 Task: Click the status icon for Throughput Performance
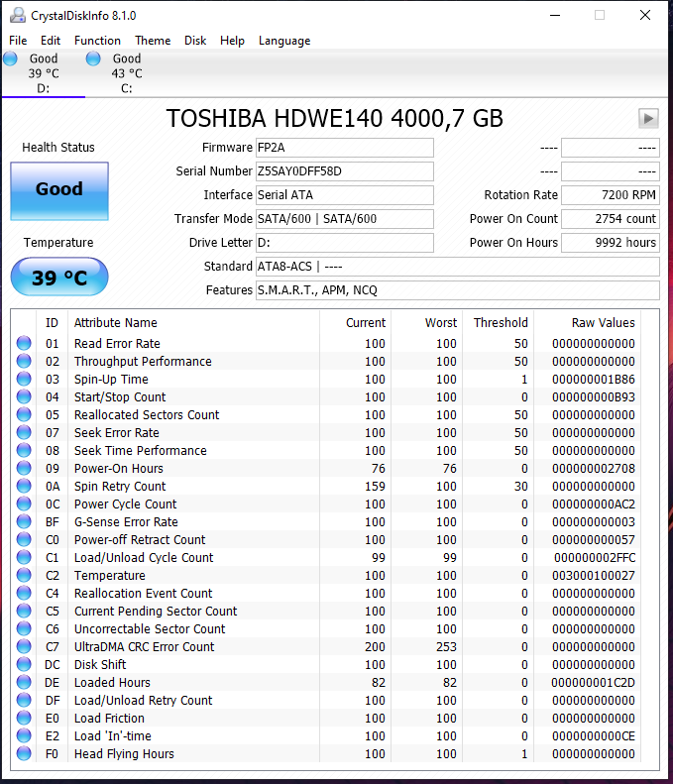[x=24, y=361]
